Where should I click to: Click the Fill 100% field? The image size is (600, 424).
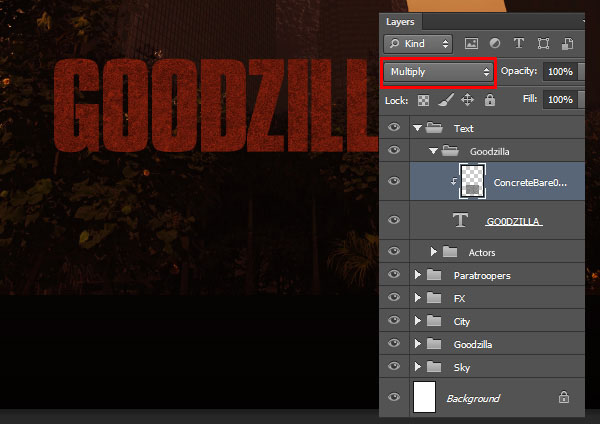[560, 100]
